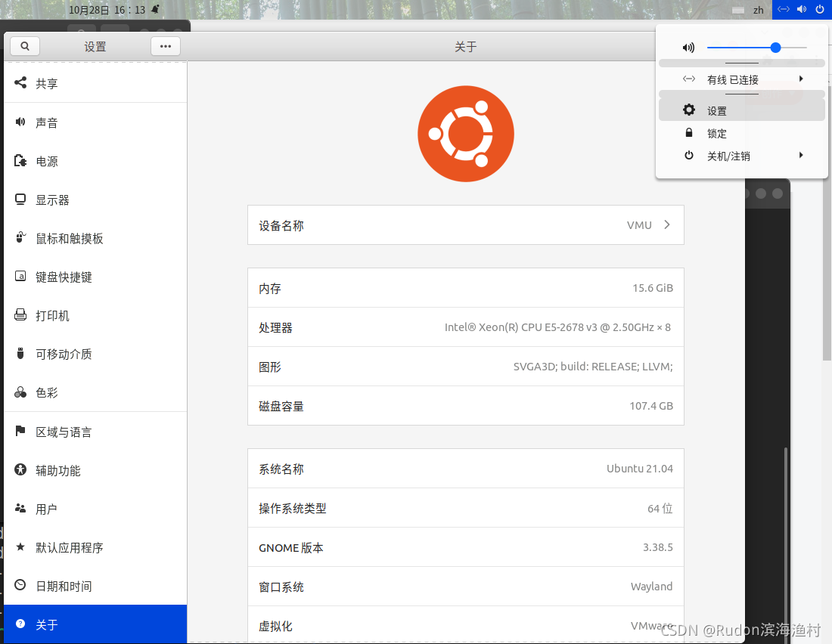Click the wired network icon beside 有线 已连接

pos(689,79)
